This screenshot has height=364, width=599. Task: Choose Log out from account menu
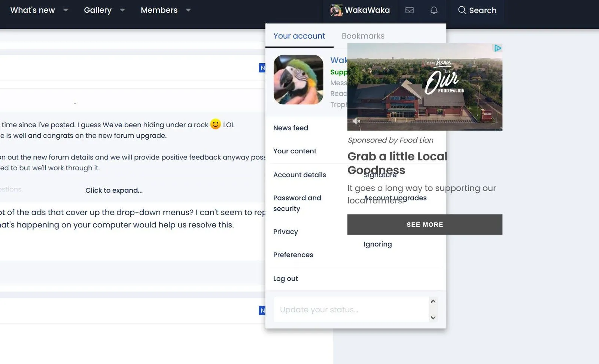pos(285,279)
